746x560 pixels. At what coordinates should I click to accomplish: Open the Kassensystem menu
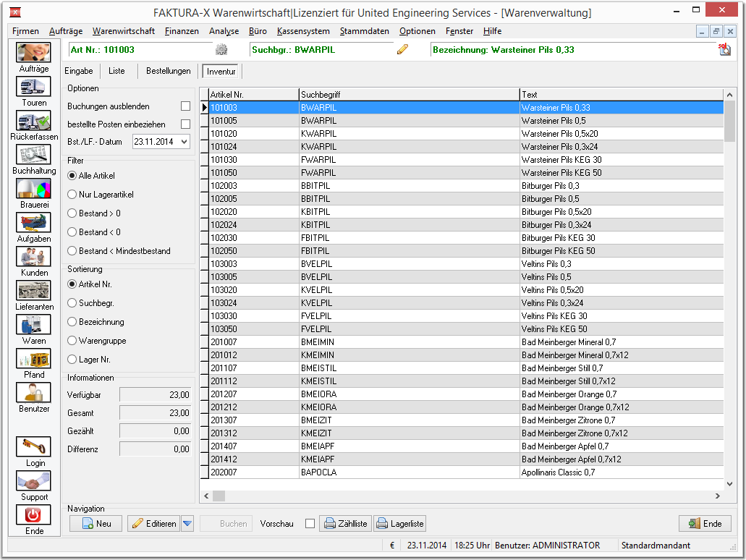click(x=303, y=31)
